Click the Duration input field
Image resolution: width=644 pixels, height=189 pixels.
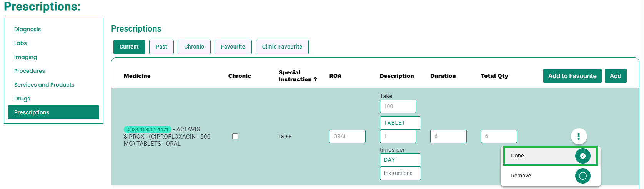tap(448, 136)
